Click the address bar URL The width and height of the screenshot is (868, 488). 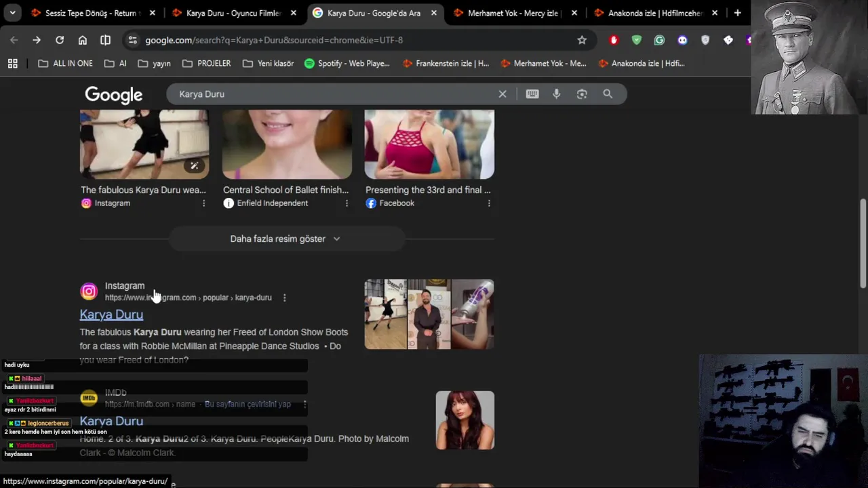(x=274, y=40)
